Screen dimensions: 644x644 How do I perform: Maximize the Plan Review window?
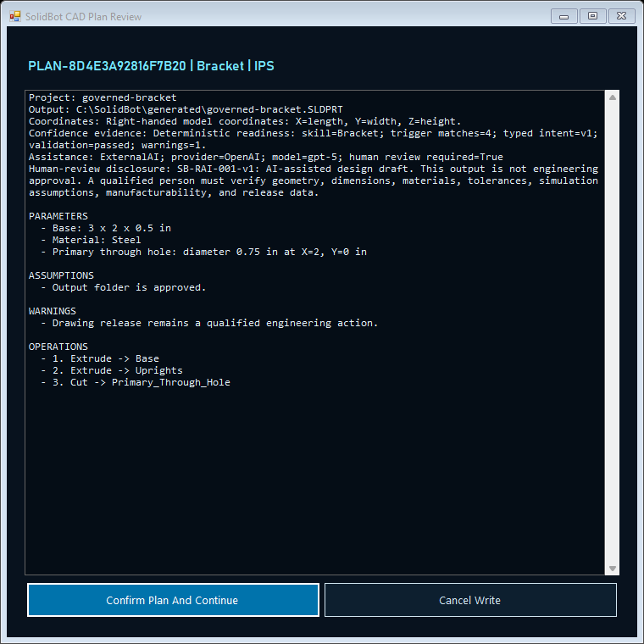(592, 16)
